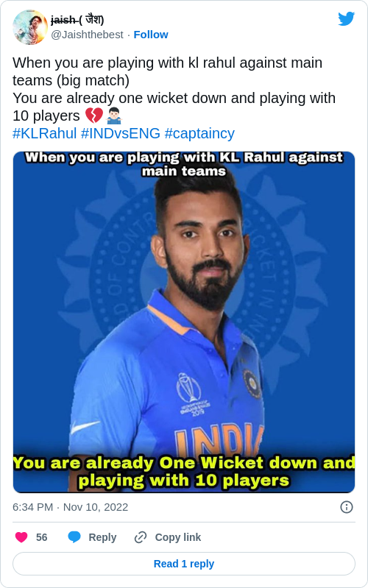
Task: Open the tweet info circle icon
Action: (x=346, y=507)
